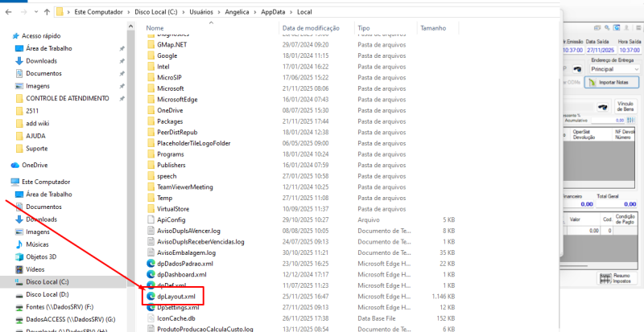644x332 pixels.
Task: Select the Google folder icon
Action: [151, 55]
